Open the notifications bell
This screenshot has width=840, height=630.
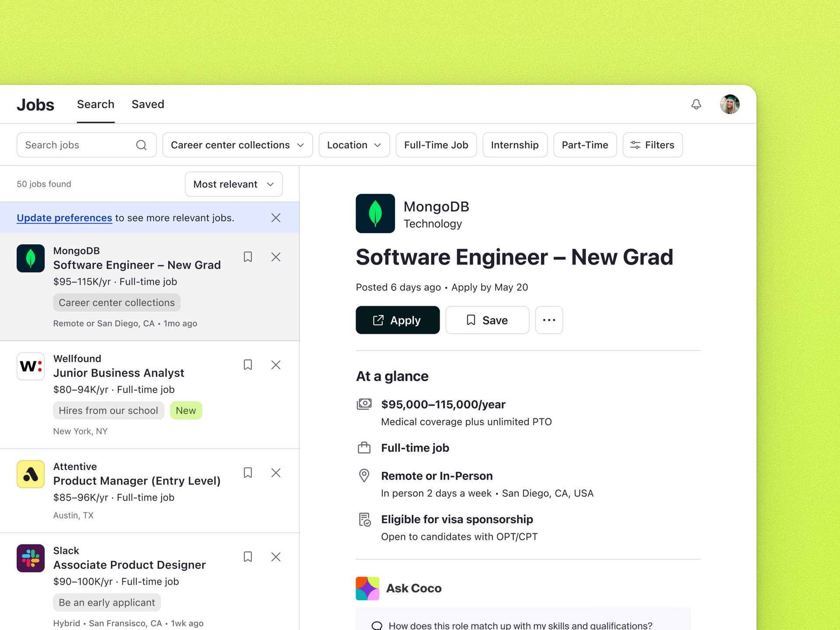(x=696, y=104)
